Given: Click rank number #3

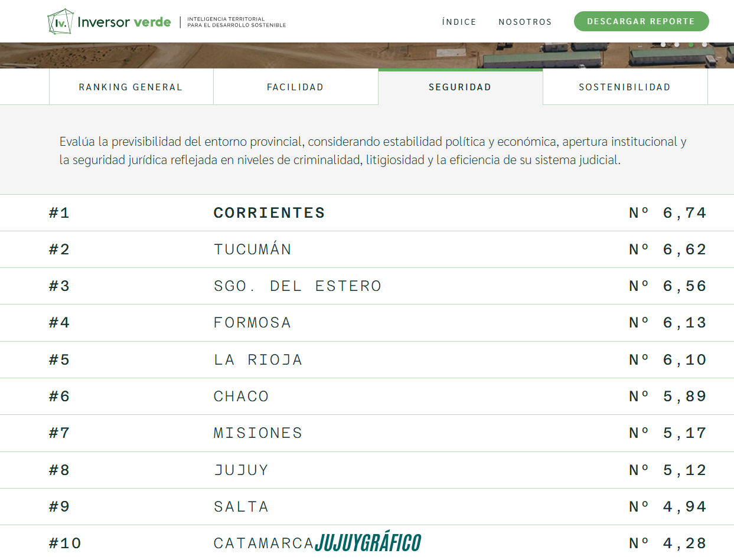Looking at the screenshot, I should [59, 286].
